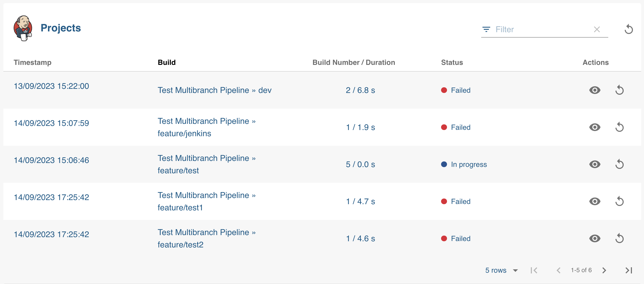Rerun the dev branch build
This screenshot has width=644, height=284.
click(x=619, y=90)
